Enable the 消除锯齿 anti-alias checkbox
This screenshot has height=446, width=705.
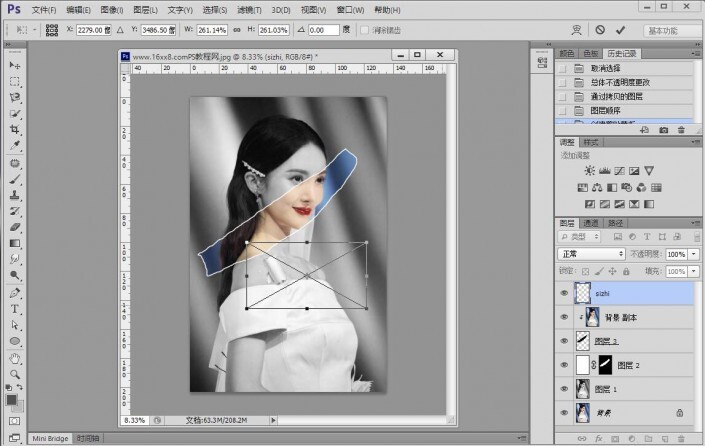(x=364, y=30)
